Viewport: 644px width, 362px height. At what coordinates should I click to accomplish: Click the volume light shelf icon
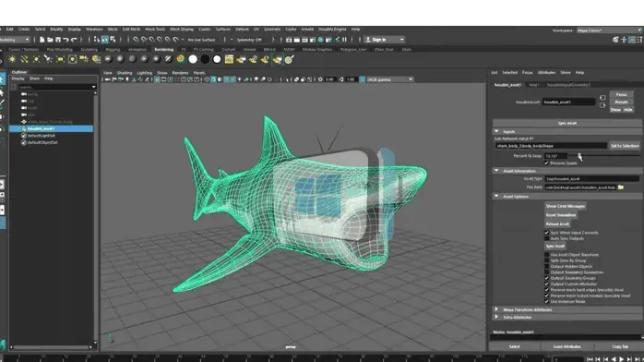coord(72,59)
